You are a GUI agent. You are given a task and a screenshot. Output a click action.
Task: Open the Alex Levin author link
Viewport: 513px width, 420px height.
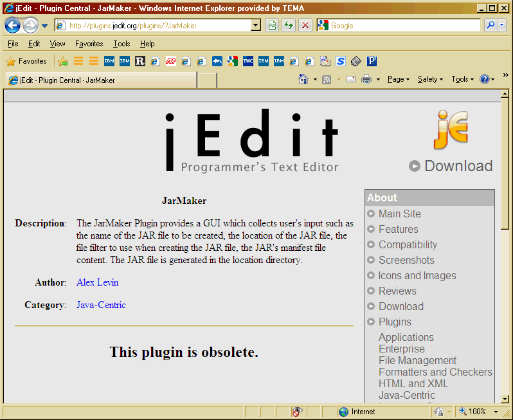click(x=97, y=282)
